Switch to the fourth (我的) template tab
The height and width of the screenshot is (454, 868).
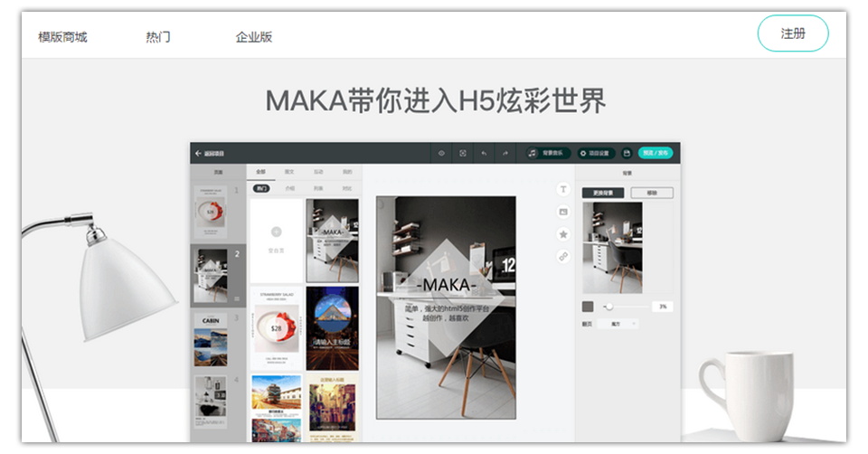pyautogui.click(x=347, y=172)
